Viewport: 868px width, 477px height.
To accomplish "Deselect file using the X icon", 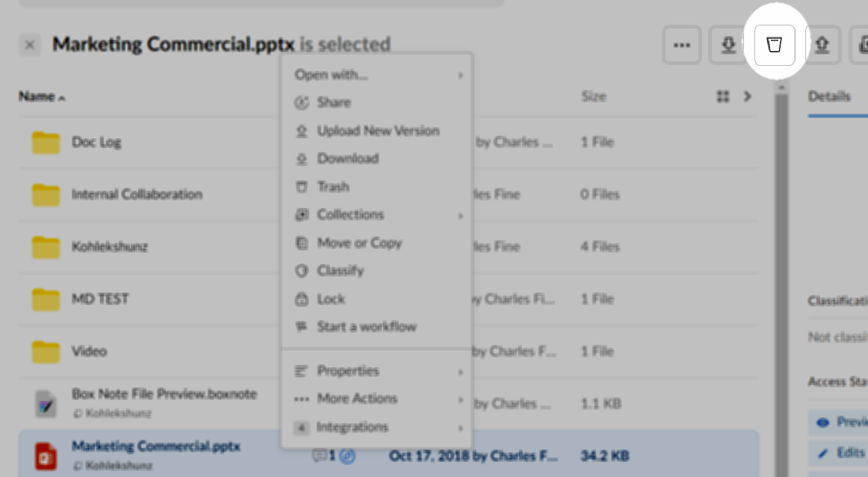I will click(30, 45).
